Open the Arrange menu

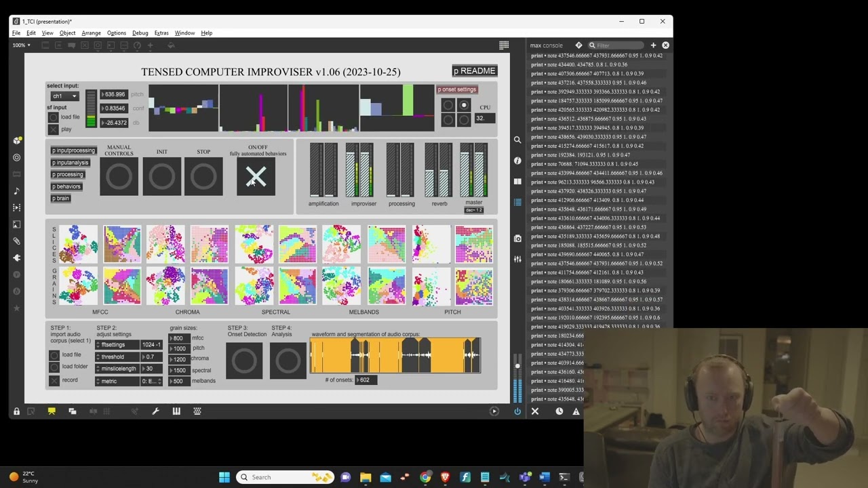coord(91,33)
